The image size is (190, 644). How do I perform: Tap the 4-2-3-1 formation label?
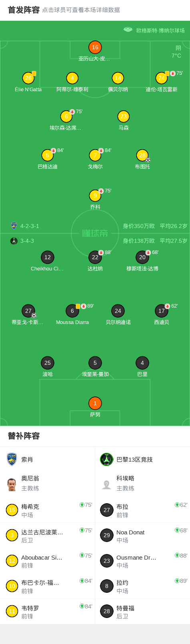tap(30, 226)
